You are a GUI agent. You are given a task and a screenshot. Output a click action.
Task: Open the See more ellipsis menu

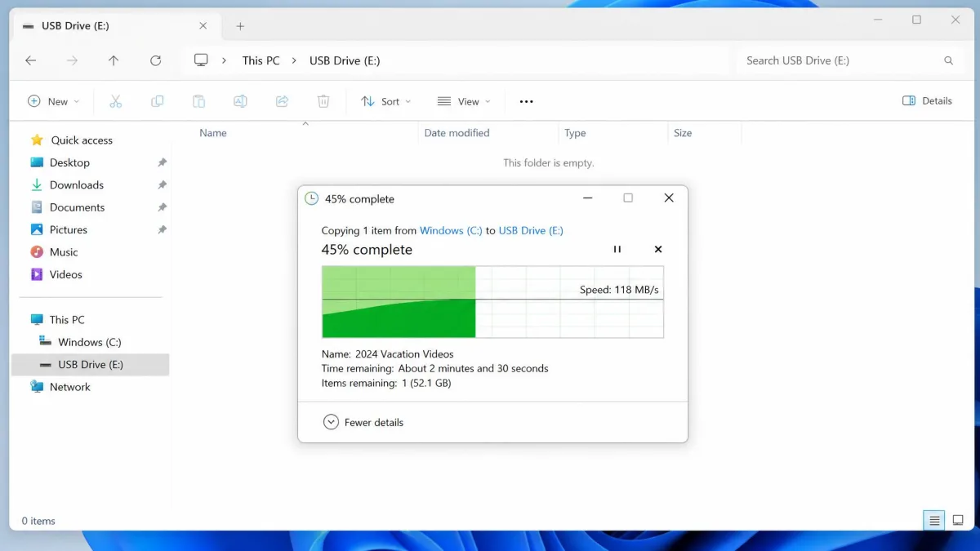pos(526,101)
